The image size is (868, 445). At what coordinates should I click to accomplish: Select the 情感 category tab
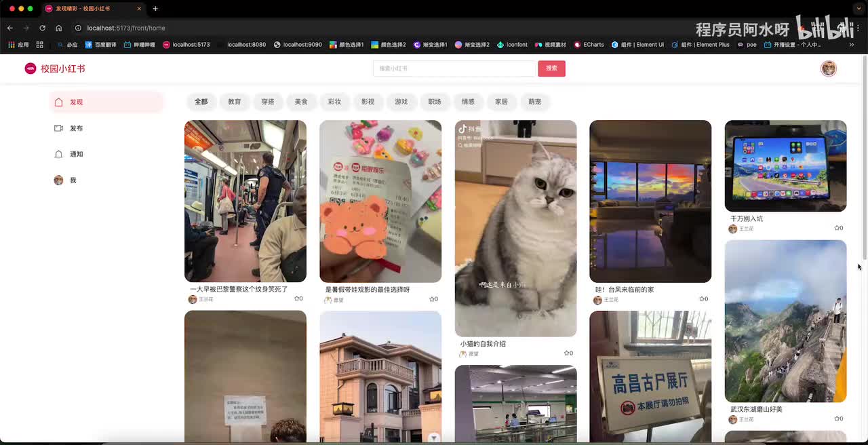pos(468,102)
